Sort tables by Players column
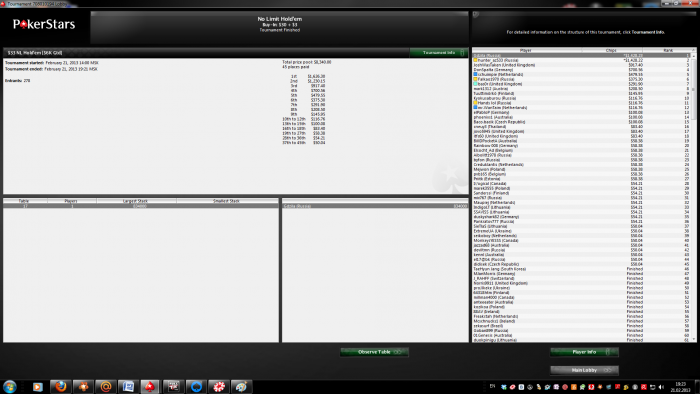Image resolution: width=700 pixels, height=394 pixels. pos(71,201)
